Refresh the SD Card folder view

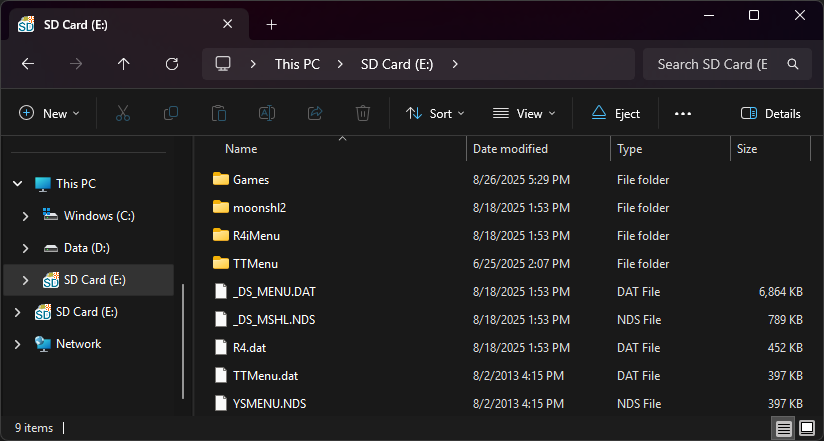pyautogui.click(x=172, y=64)
